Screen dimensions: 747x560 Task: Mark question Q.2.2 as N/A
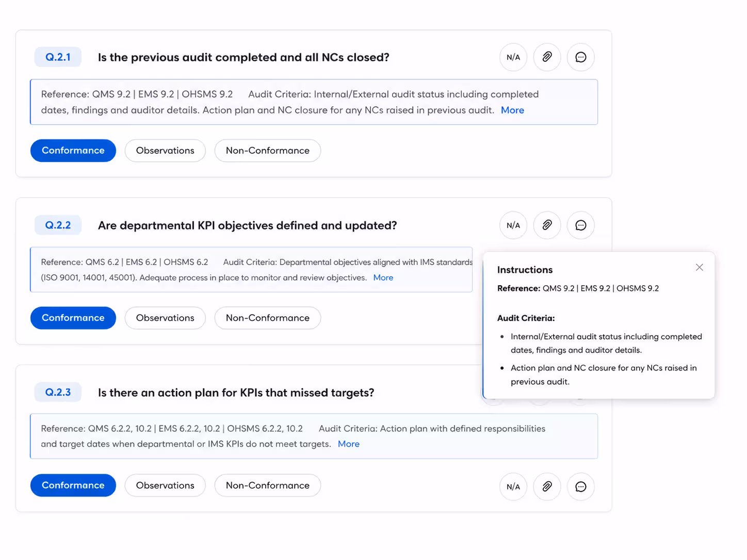click(513, 225)
